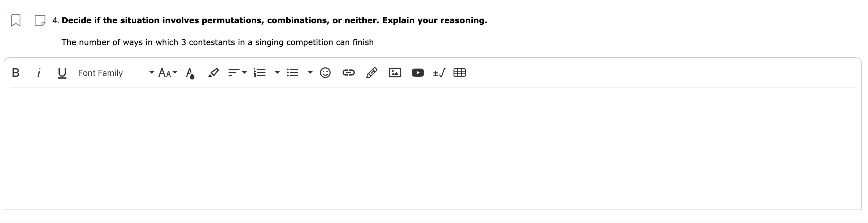868x223 pixels.
Task: Expand the font size options
Action: (175, 73)
